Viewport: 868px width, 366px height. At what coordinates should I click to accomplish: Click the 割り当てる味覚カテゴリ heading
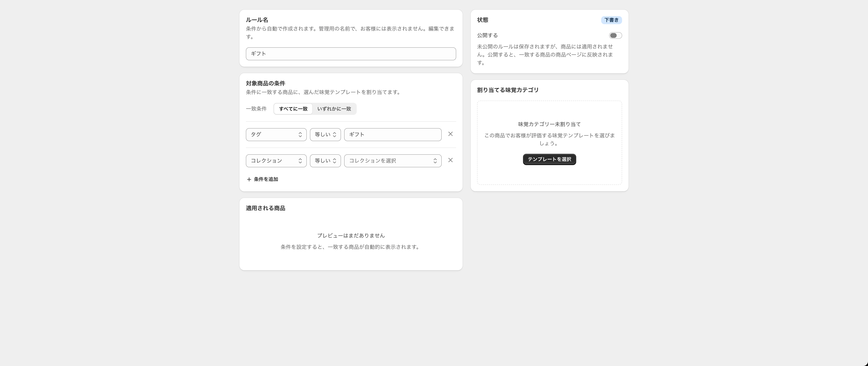click(508, 90)
